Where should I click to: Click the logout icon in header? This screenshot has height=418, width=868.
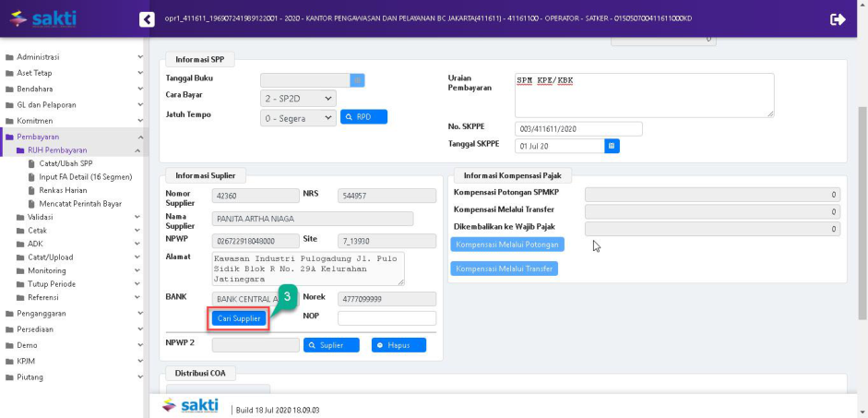838,19
